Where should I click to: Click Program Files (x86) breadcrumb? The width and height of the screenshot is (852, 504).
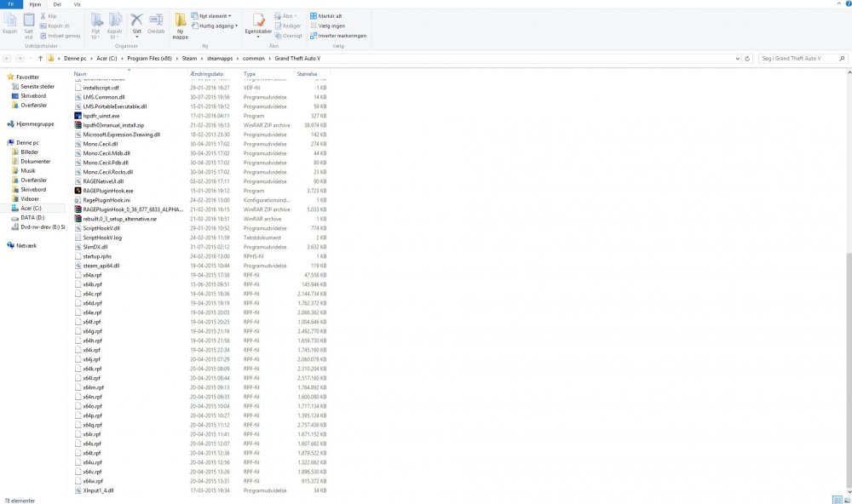click(149, 58)
